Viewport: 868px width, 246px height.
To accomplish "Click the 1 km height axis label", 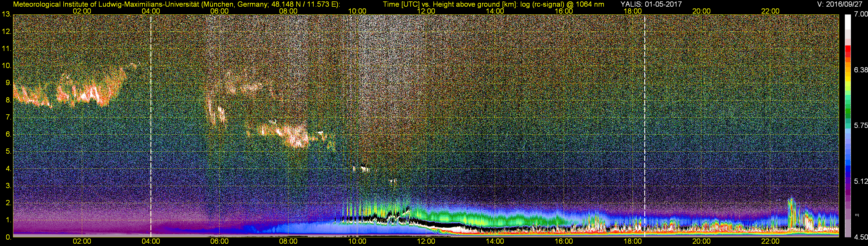I will [8, 220].
